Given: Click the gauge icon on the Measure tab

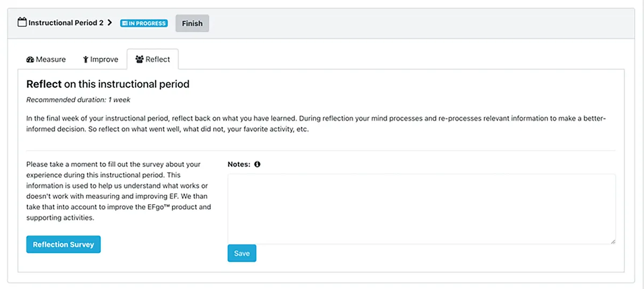Looking at the screenshot, I should [x=30, y=60].
